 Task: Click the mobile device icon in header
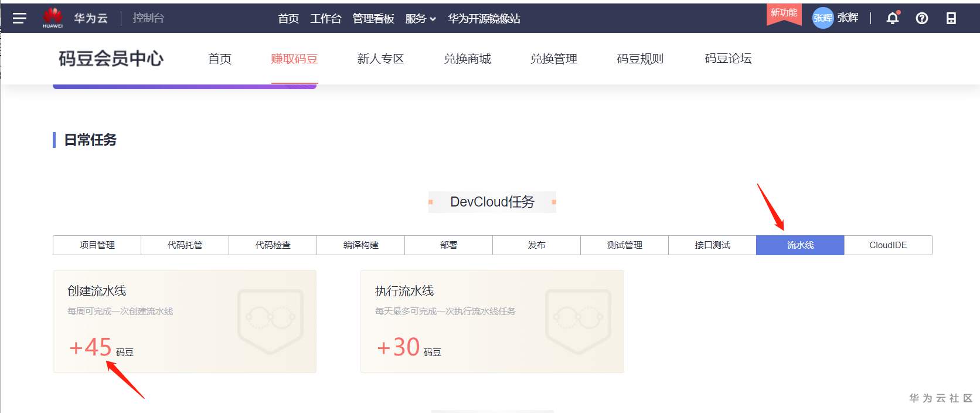coord(951,18)
